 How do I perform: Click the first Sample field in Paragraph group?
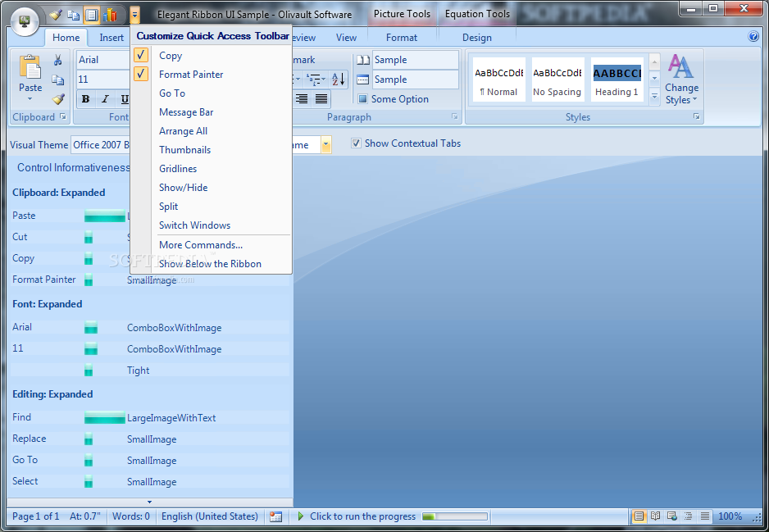(x=415, y=60)
